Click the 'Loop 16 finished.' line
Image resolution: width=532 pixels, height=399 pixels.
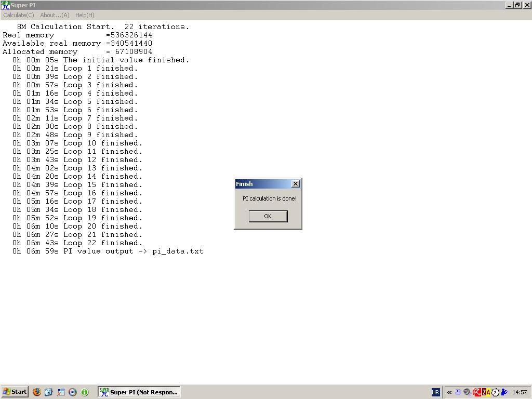[x=77, y=193]
